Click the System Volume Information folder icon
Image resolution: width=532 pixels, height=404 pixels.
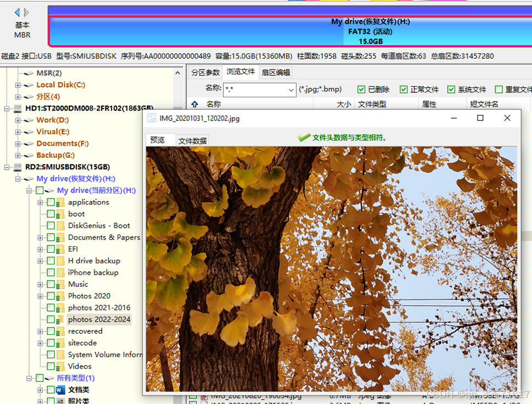pos(61,355)
